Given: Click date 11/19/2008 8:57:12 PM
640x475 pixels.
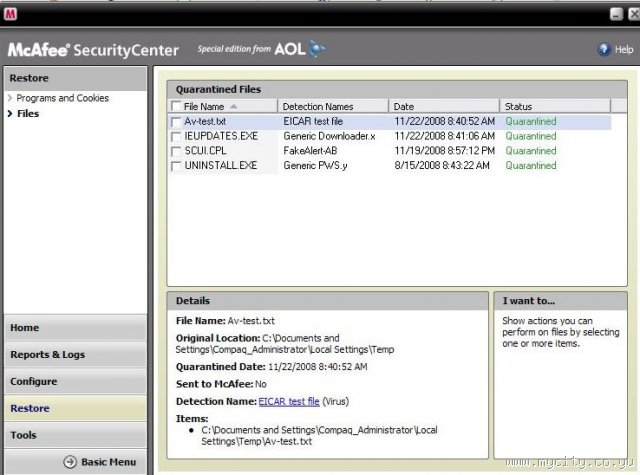Looking at the screenshot, I should pos(444,151).
